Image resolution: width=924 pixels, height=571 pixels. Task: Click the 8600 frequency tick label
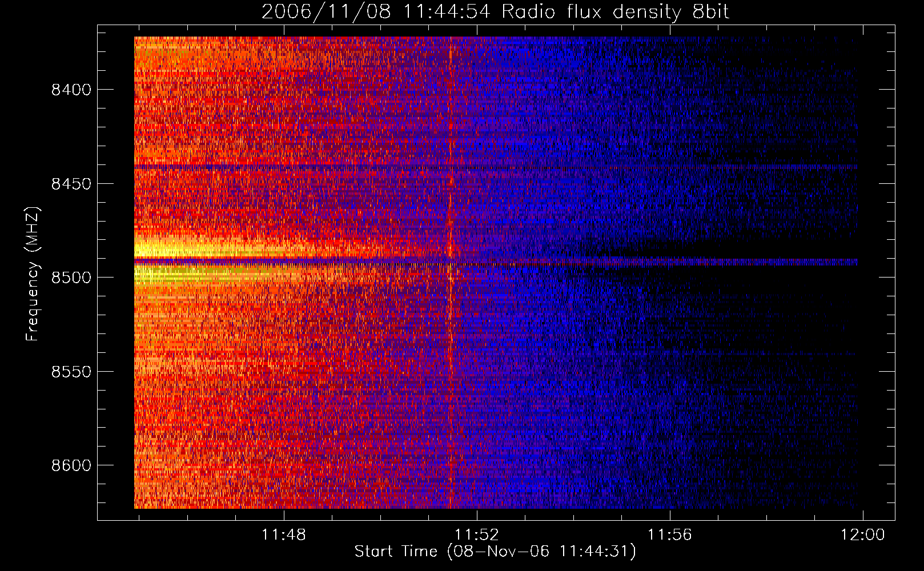(71, 465)
